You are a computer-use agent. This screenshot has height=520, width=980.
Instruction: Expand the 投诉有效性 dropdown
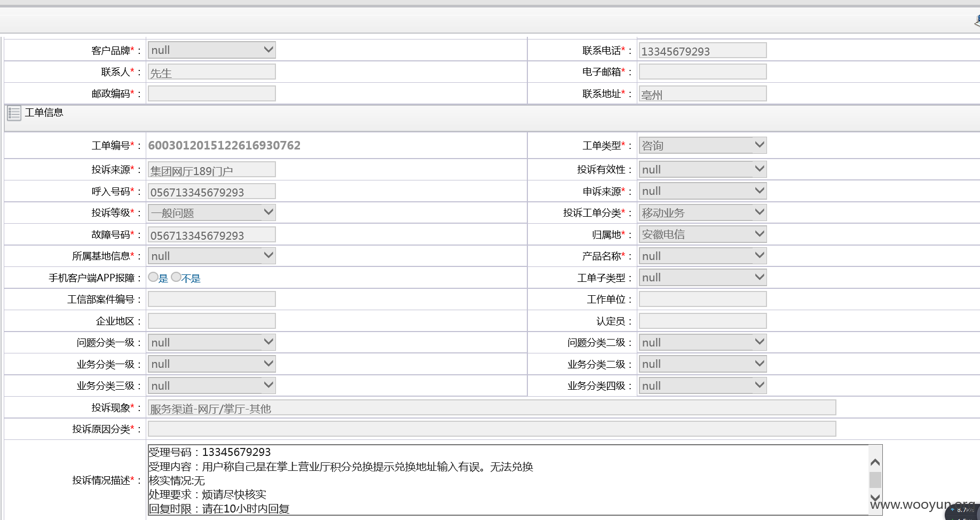(x=703, y=169)
